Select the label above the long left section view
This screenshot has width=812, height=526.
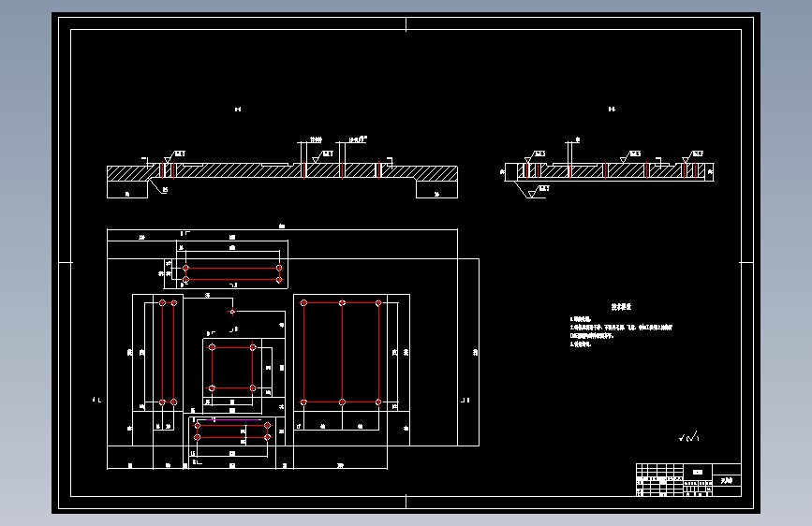pyautogui.click(x=238, y=110)
